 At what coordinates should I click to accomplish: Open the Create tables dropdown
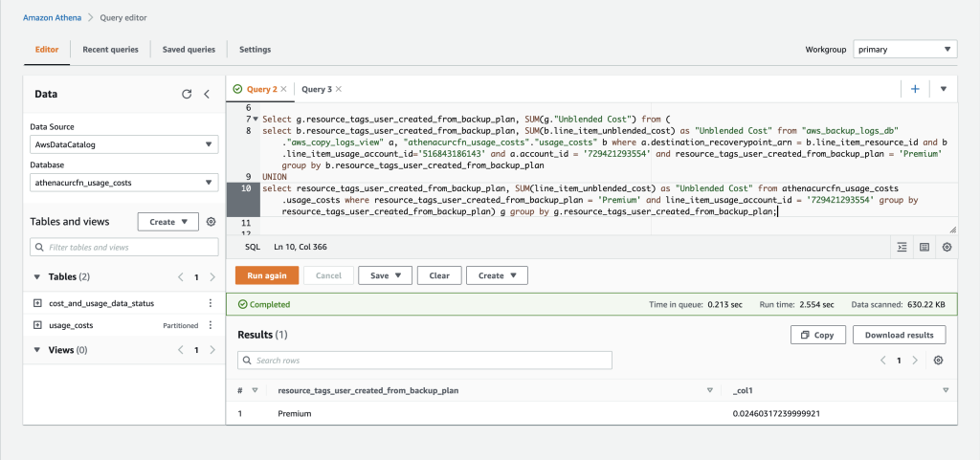tap(168, 222)
